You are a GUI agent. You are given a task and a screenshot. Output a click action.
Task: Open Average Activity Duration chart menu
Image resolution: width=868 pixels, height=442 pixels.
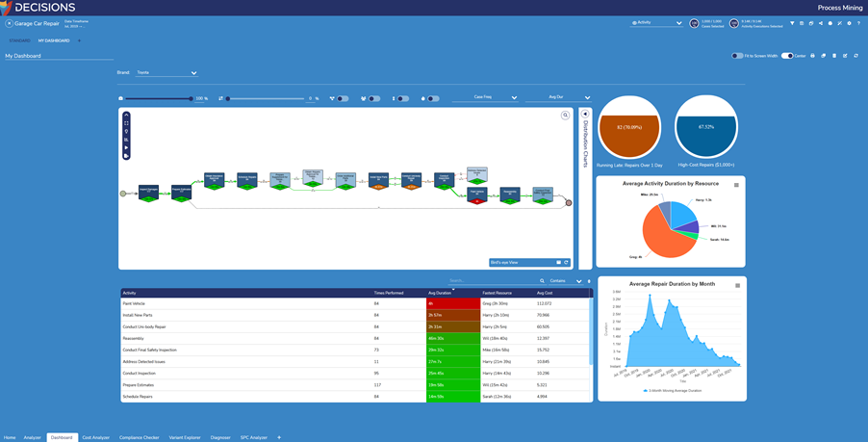point(736,185)
